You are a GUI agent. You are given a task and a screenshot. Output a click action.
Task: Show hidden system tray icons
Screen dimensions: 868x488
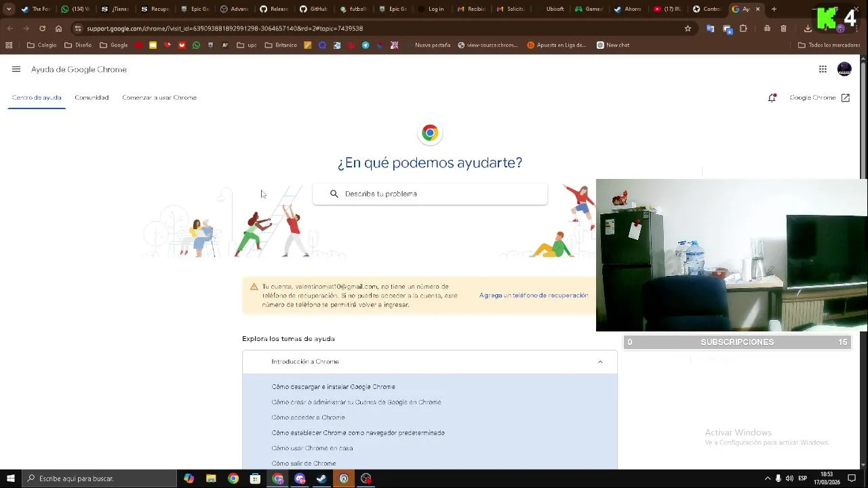pyautogui.click(x=768, y=479)
